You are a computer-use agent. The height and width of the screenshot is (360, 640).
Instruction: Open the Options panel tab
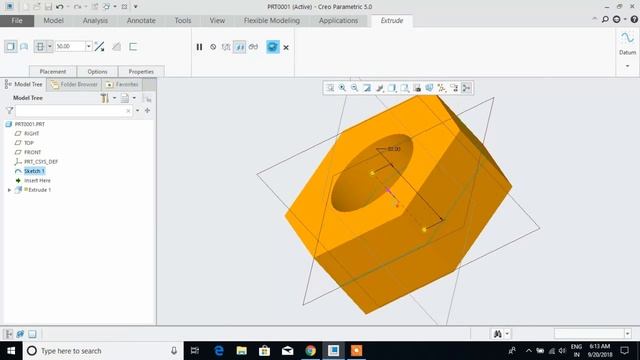pos(97,71)
